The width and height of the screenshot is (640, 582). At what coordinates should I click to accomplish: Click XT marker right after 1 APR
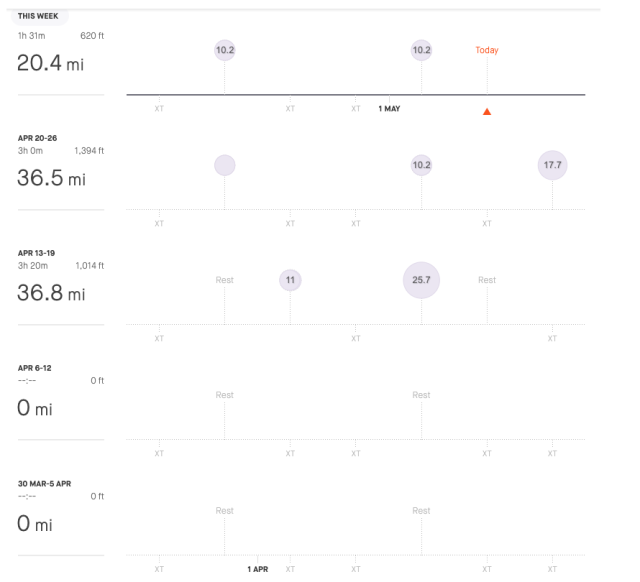point(290,569)
